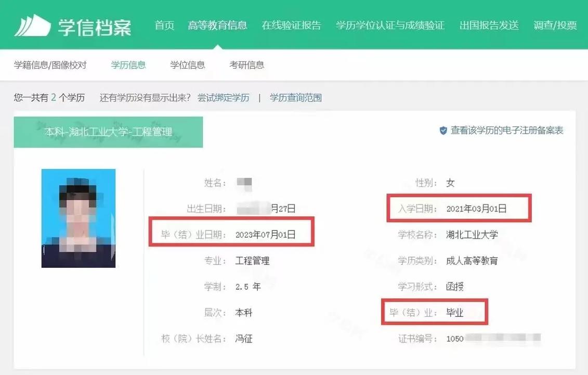
Task: Click the 校（院）长姓名 label
Action: click(193, 339)
